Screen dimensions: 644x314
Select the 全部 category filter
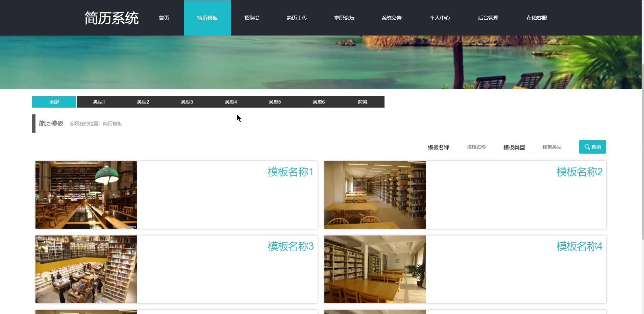coord(54,102)
